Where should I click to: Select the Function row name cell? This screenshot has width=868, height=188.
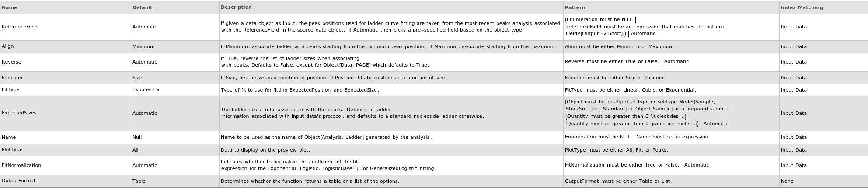pyautogui.click(x=12, y=78)
